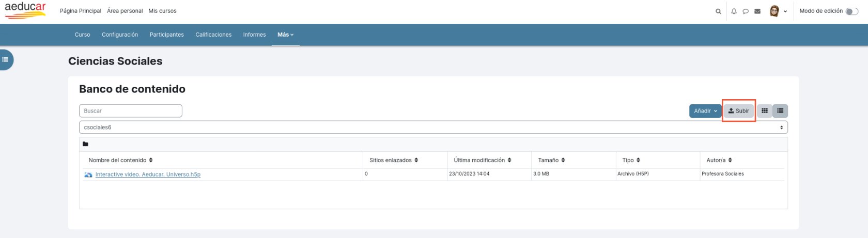Click the 23/10/2023 14:04 date cell
Screen dimensions: 868x238
469,174
